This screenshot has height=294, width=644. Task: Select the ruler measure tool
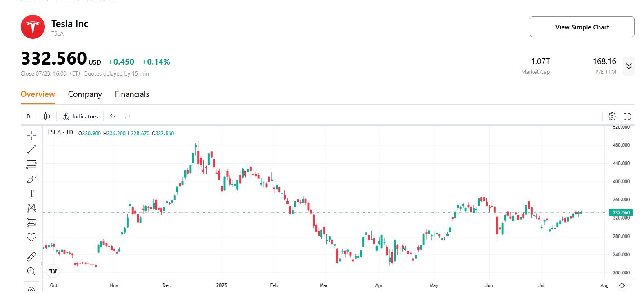pyautogui.click(x=31, y=256)
